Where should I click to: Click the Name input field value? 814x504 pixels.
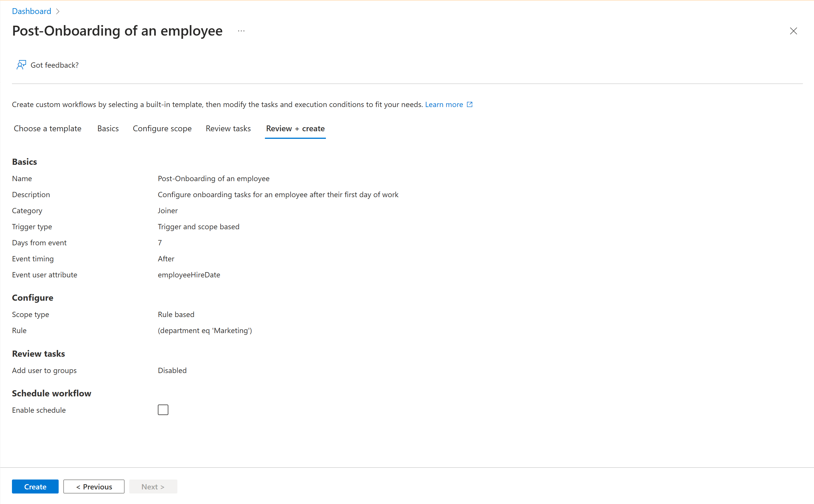pos(213,178)
